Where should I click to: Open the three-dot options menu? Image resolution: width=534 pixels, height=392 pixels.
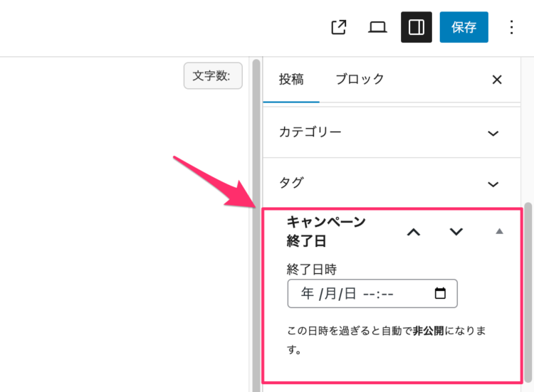click(511, 27)
